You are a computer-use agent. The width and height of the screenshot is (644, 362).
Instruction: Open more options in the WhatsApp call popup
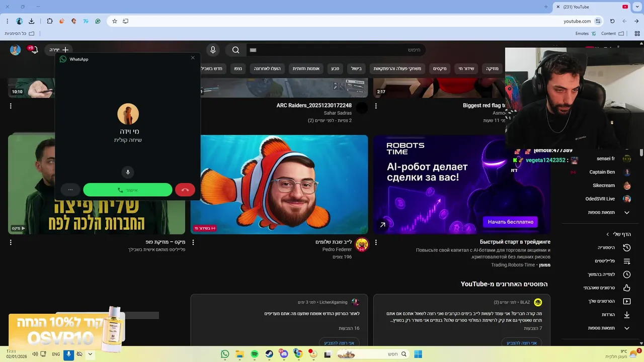[70, 190]
